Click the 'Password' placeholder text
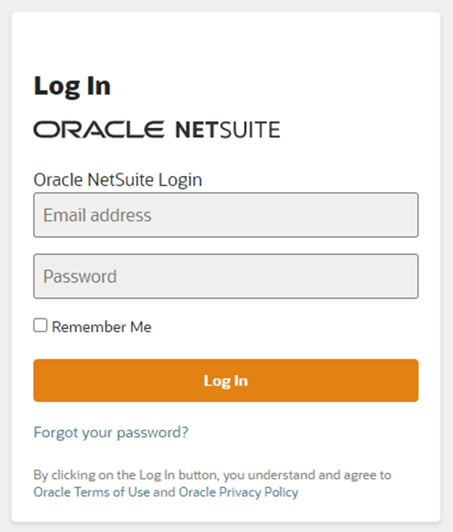The height and width of the screenshot is (532, 453). coord(80,277)
